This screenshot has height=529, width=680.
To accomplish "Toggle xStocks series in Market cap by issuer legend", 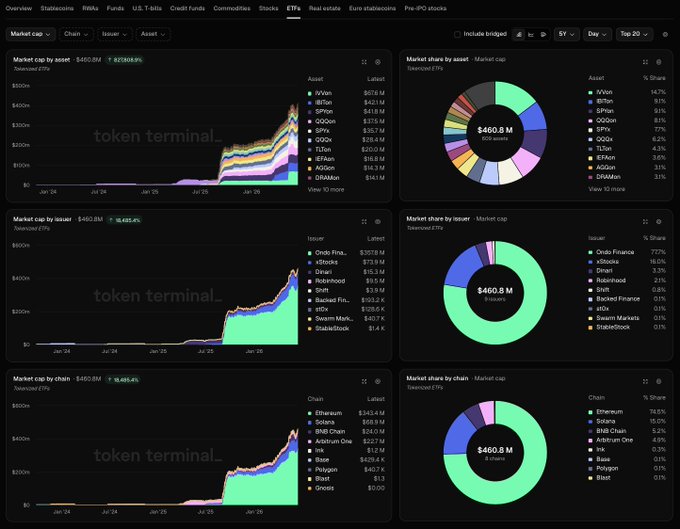I will 346,262.
